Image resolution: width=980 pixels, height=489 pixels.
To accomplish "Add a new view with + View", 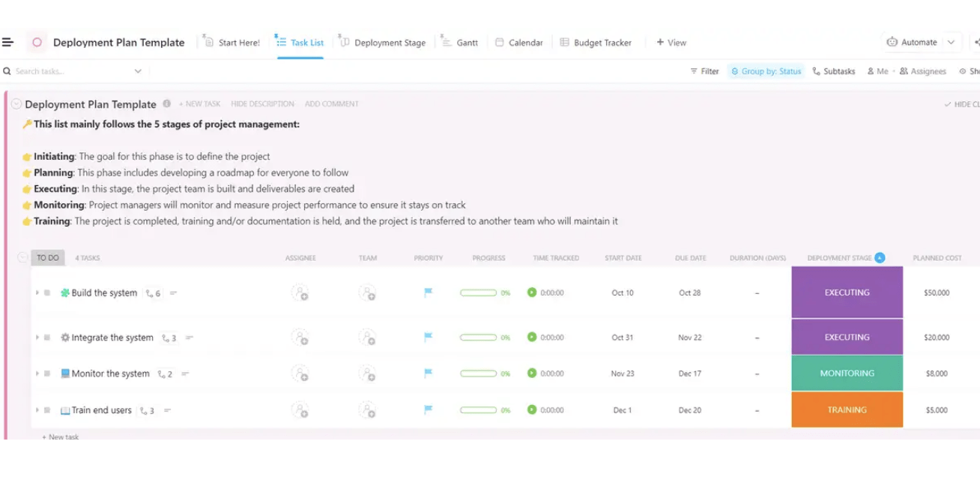I will [x=671, y=43].
